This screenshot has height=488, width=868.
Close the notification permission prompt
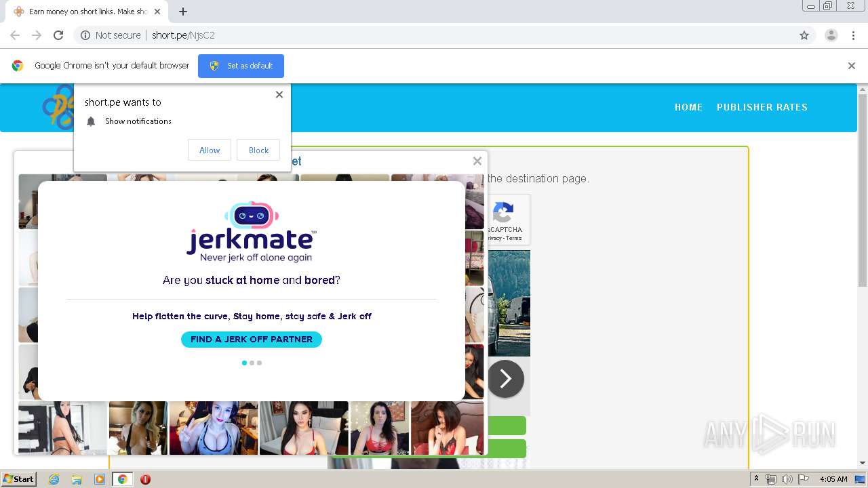279,95
